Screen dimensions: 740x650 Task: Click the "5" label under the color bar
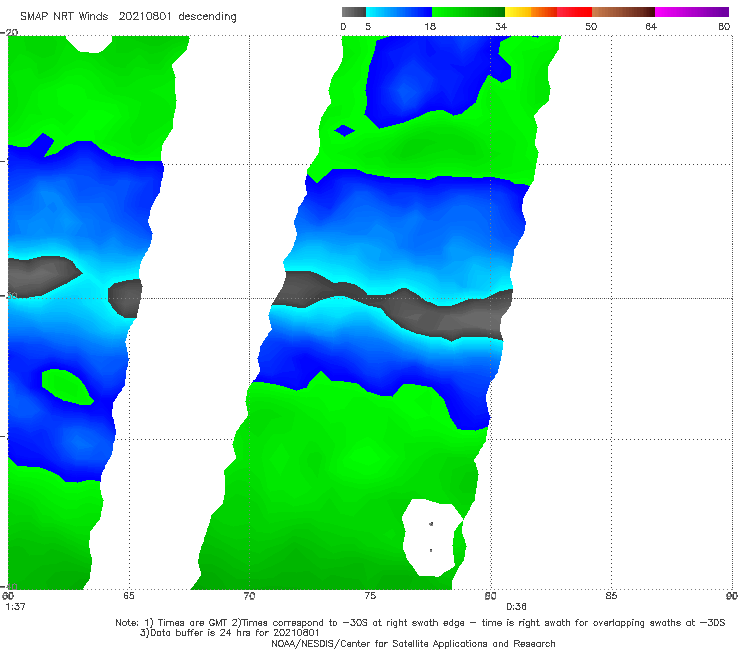tap(368, 26)
